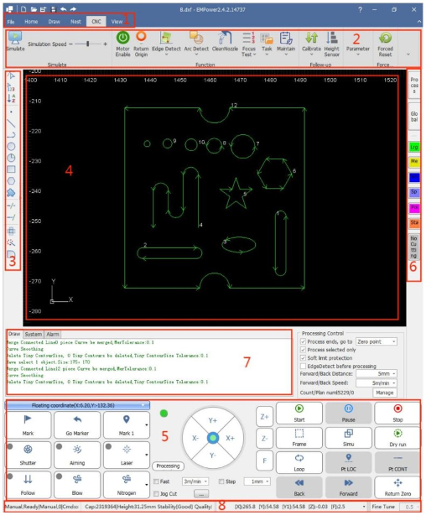This screenshot has height=516, width=426.
Task: Open the Fine Tune value dropdown
Action: [409, 507]
